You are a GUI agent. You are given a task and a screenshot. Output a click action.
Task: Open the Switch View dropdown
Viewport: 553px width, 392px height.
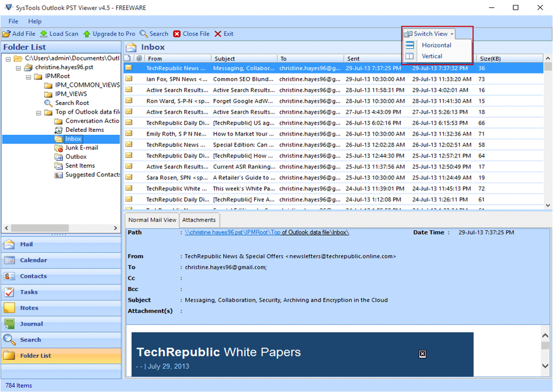(429, 34)
